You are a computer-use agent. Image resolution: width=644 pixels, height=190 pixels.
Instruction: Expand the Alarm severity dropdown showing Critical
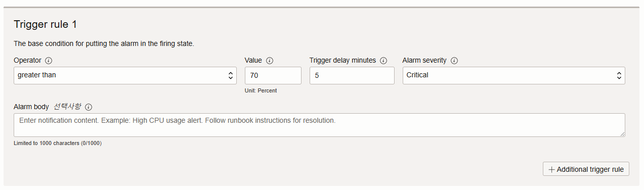[x=513, y=75]
